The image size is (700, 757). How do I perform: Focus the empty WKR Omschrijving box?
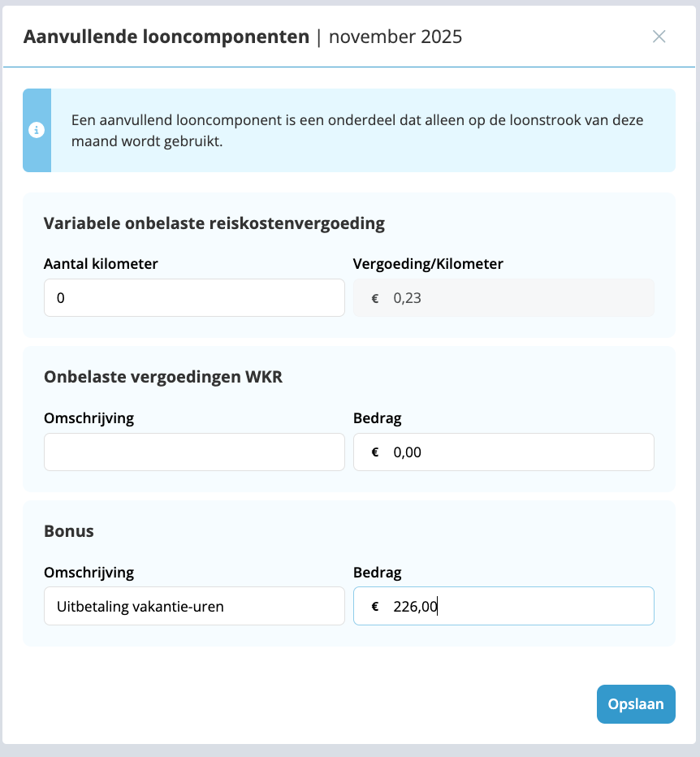click(x=194, y=452)
